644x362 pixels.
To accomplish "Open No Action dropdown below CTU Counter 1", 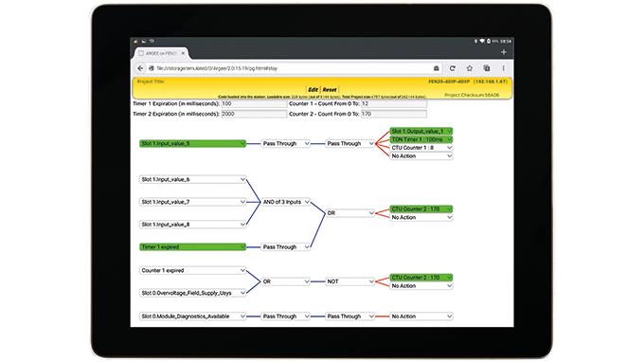I will pyautogui.click(x=421, y=156).
